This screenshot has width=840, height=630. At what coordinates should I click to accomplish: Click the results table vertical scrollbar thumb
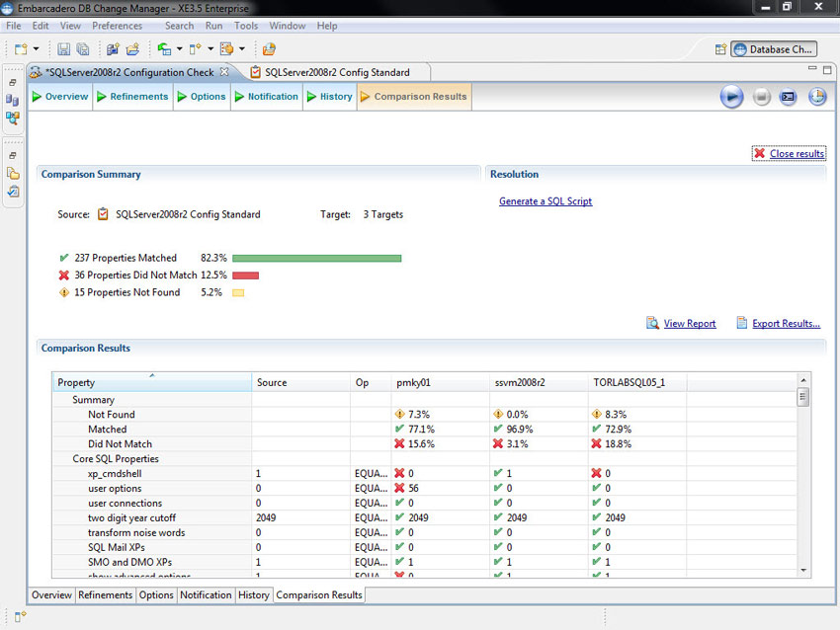click(803, 397)
